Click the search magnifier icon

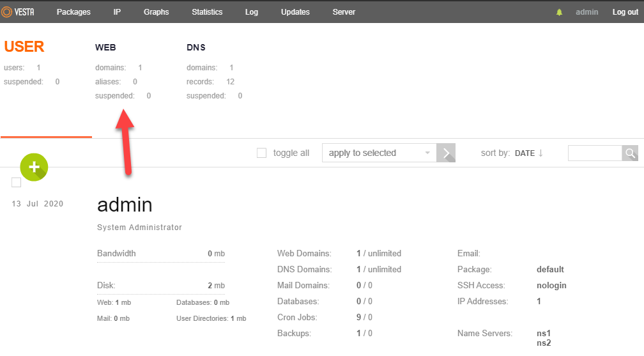(630, 153)
